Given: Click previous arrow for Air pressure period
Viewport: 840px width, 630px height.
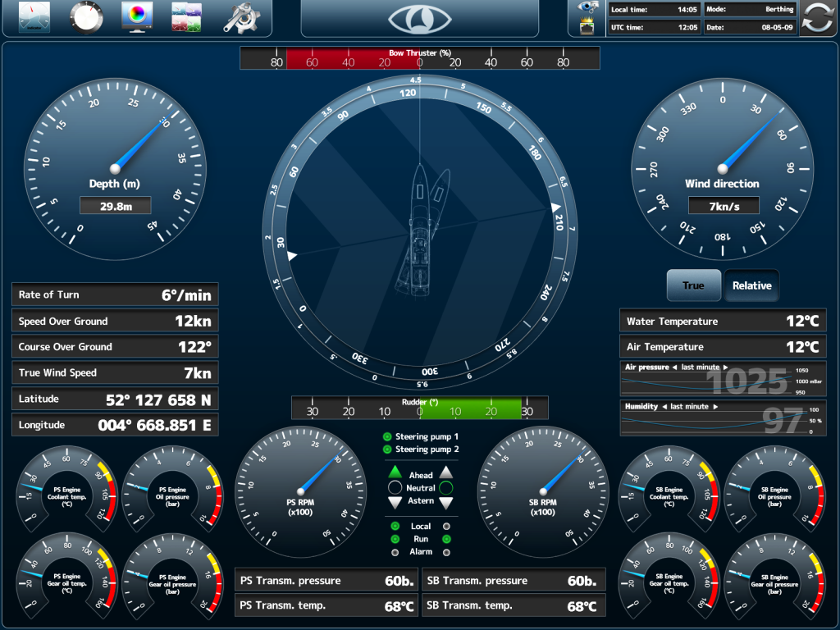Looking at the screenshot, I should [x=674, y=367].
